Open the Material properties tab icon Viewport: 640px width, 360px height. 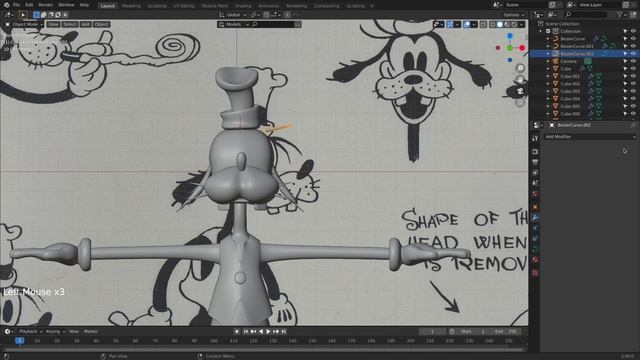(535, 260)
